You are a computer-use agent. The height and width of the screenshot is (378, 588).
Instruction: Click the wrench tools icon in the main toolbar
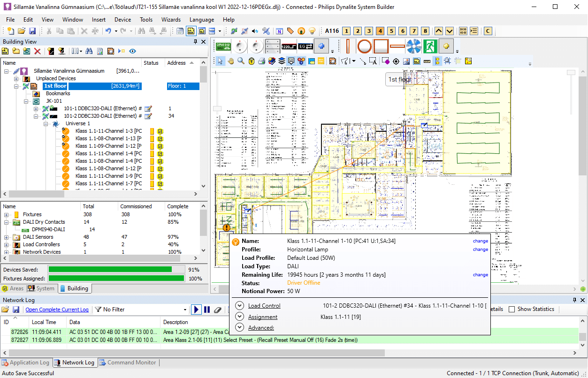pyautogui.click(x=266, y=31)
